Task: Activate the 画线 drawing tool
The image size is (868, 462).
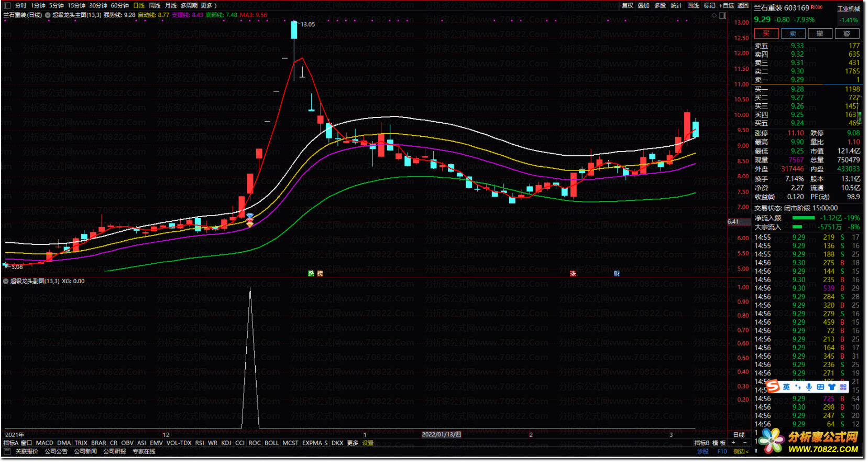Action: [x=693, y=5]
